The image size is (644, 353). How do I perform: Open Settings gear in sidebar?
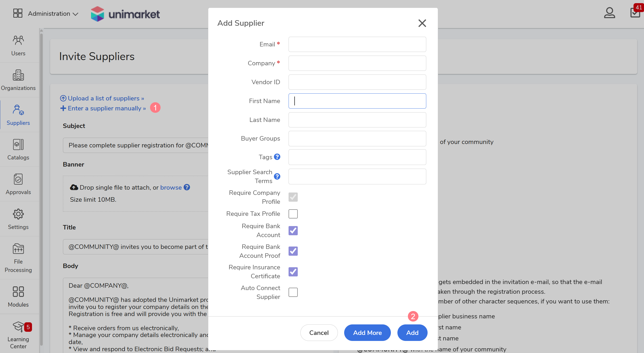pyautogui.click(x=18, y=219)
